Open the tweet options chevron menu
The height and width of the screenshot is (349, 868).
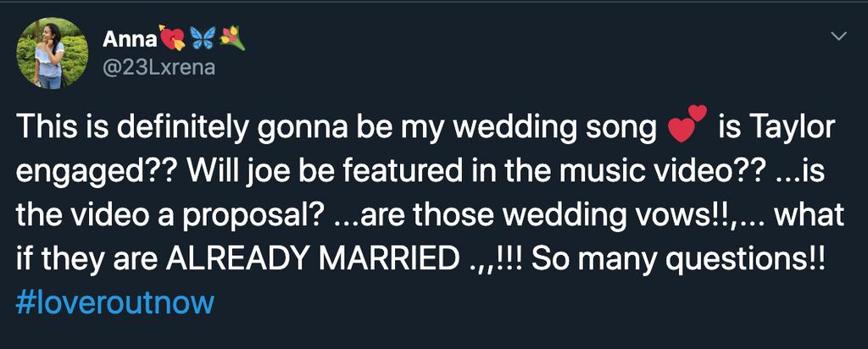839,36
